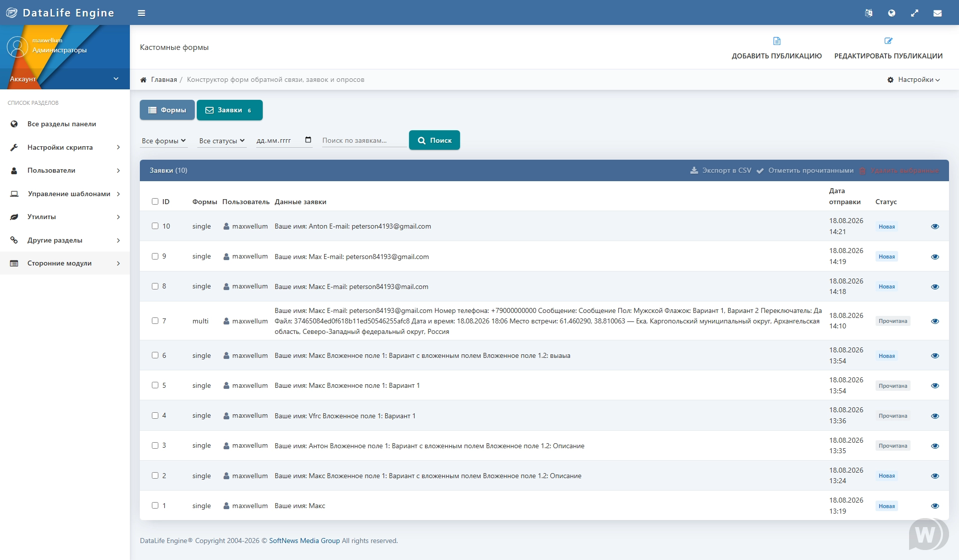View request 5 via eye icon

(x=935, y=386)
